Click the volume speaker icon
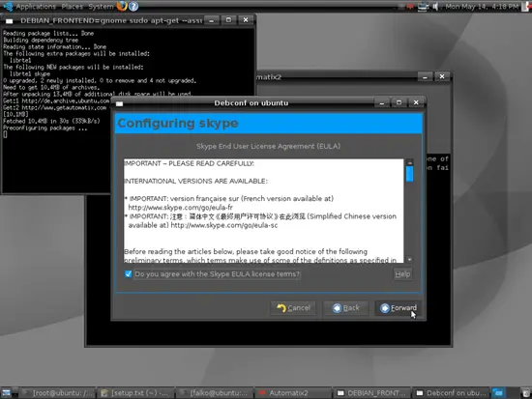The width and height of the screenshot is (532, 399). (x=435, y=7)
